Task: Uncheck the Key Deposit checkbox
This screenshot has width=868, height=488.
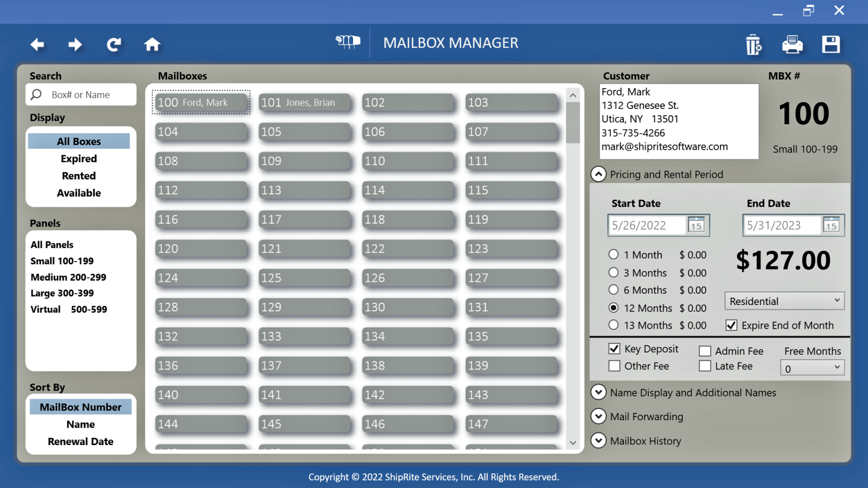Action: (x=614, y=348)
